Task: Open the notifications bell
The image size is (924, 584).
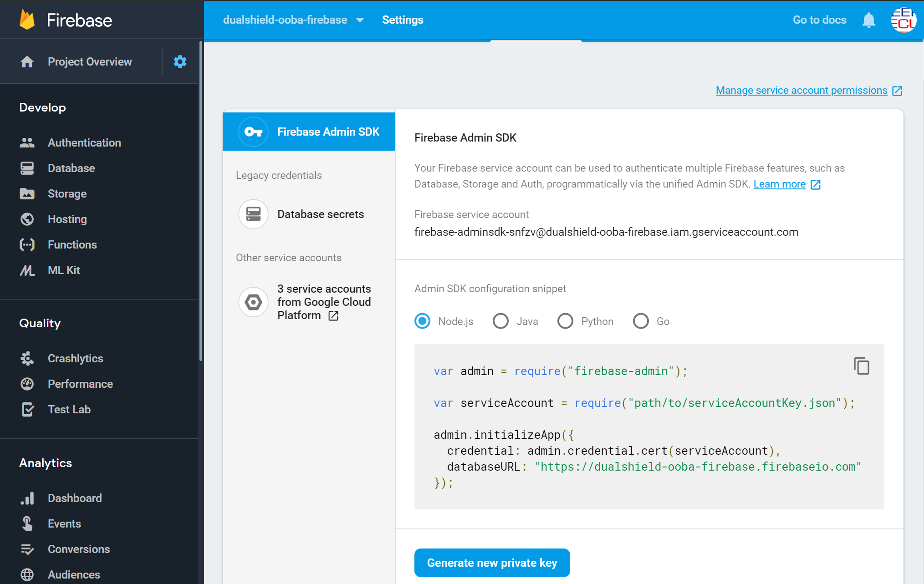Action: coord(868,20)
